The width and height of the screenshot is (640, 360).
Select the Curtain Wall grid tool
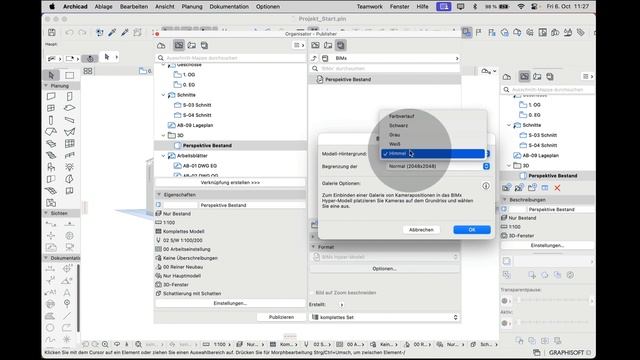pyautogui.click(x=70, y=144)
